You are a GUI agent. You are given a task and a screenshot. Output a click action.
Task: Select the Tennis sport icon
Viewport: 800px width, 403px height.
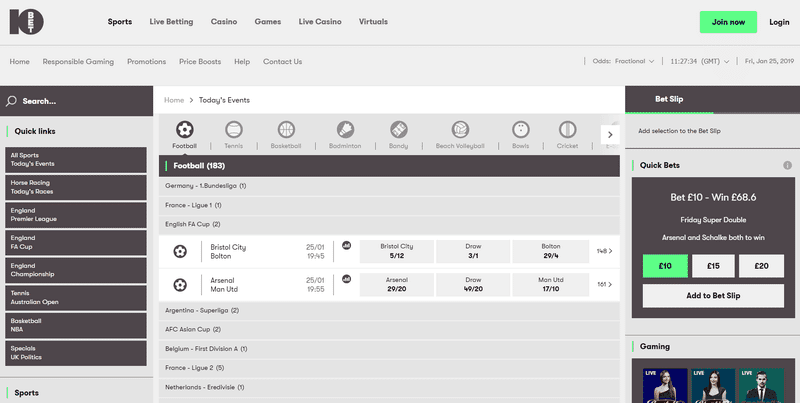tap(234, 131)
